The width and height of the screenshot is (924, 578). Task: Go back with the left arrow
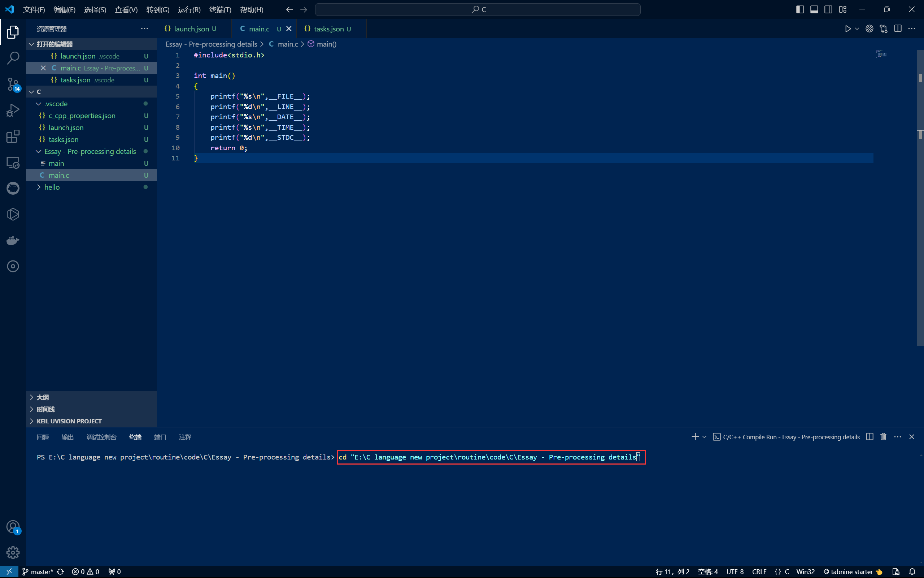[289, 9]
